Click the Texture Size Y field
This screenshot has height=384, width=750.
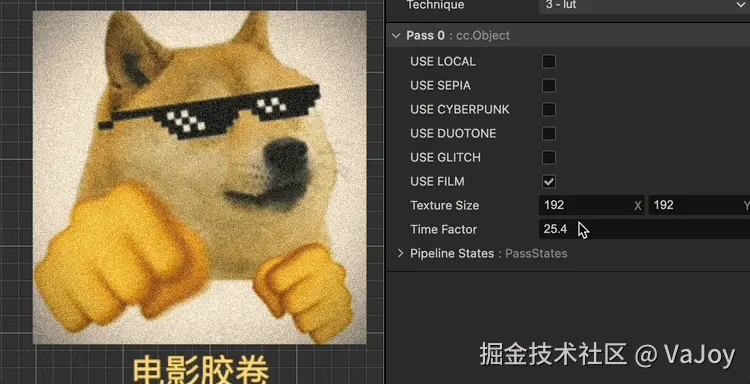click(699, 205)
